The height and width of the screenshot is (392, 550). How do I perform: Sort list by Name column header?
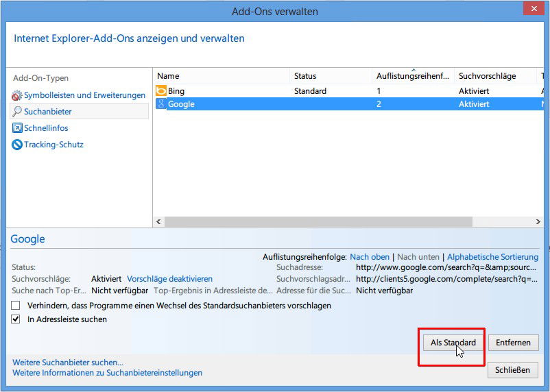point(222,76)
